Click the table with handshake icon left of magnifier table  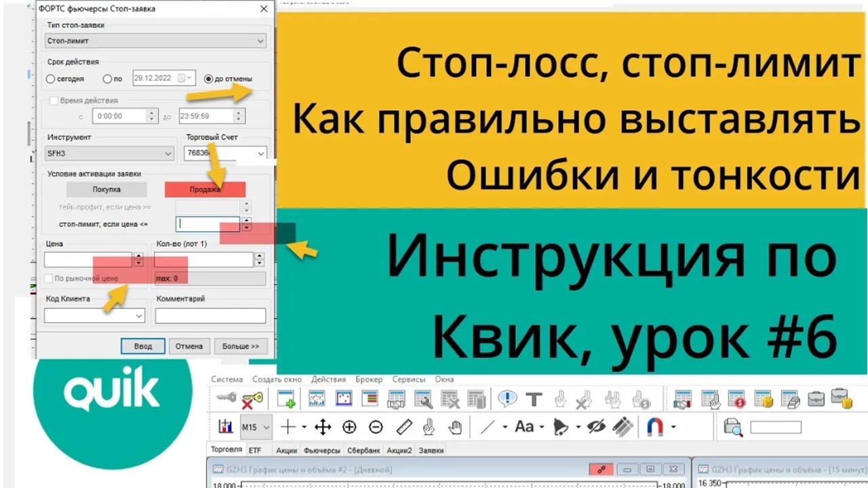tap(396, 399)
